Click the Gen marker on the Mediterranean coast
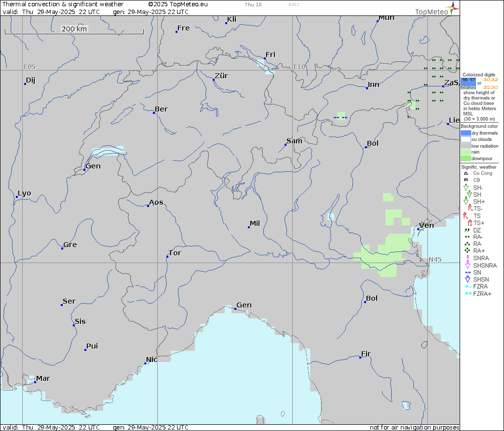504x431 pixels. pos(235,308)
